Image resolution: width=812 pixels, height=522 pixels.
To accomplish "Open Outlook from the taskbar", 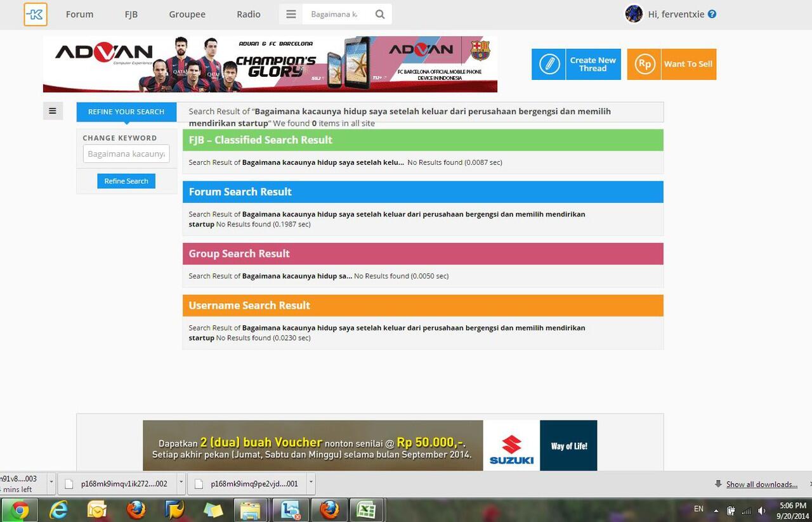I will [x=97, y=509].
